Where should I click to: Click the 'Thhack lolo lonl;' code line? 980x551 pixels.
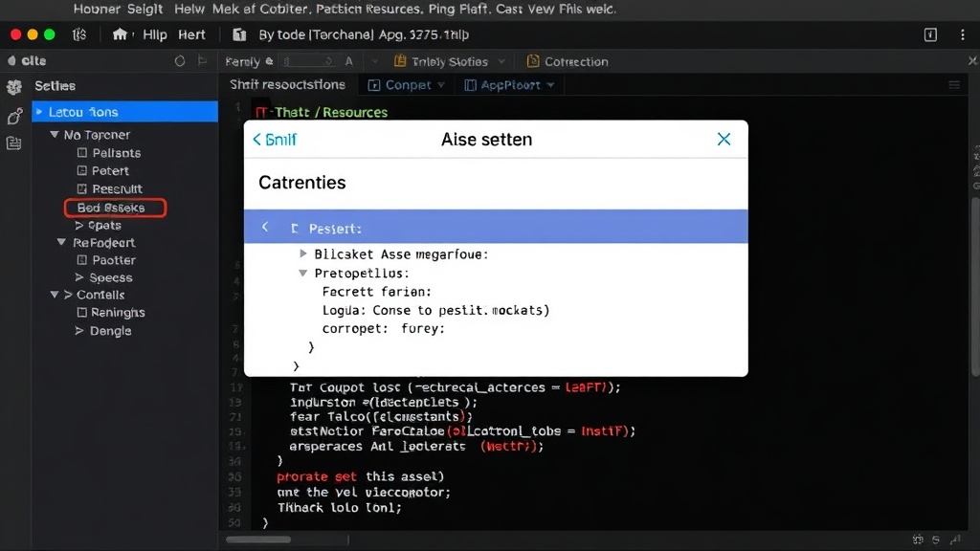pyautogui.click(x=340, y=508)
